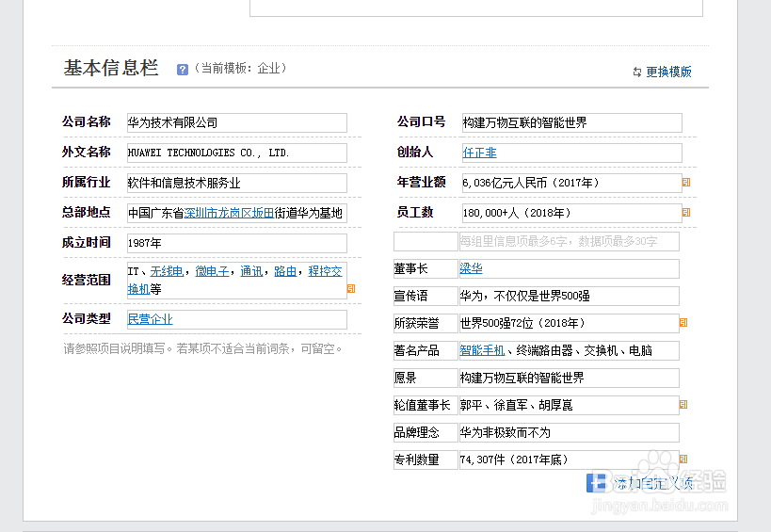Click the 董事长 label field
The image size is (771, 532).
426,268
